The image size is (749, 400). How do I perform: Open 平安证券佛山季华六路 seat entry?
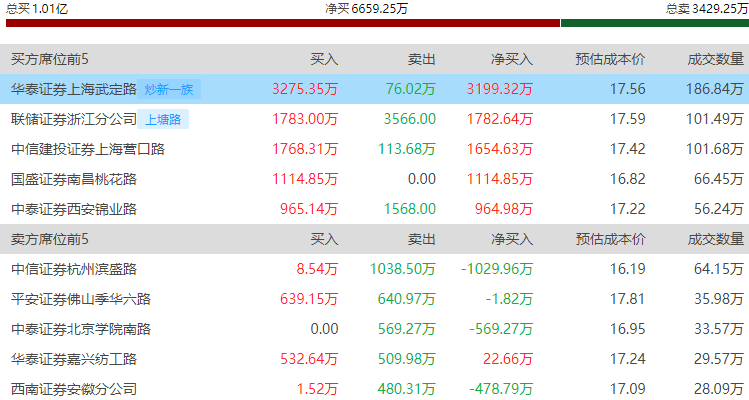pyautogui.click(x=81, y=299)
